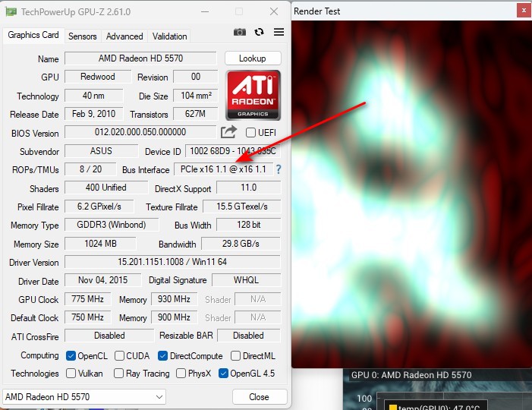Image resolution: width=532 pixels, height=410 pixels.
Task: Refresh GPU-Z data with refresh icon
Action: 260,32
